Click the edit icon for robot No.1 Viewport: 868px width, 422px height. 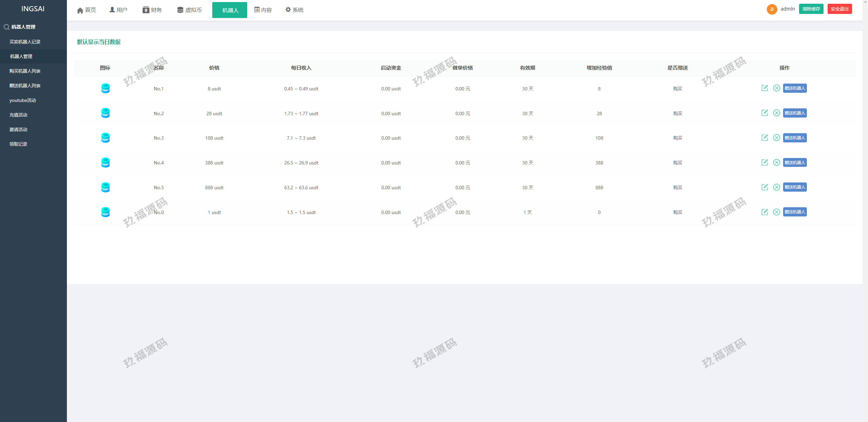tap(764, 88)
